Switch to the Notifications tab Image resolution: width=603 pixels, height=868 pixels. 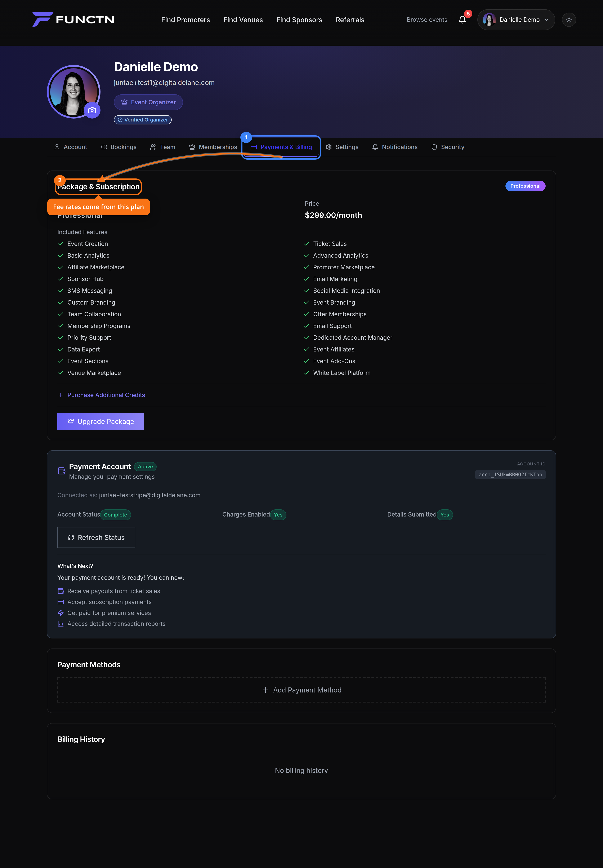click(x=395, y=147)
